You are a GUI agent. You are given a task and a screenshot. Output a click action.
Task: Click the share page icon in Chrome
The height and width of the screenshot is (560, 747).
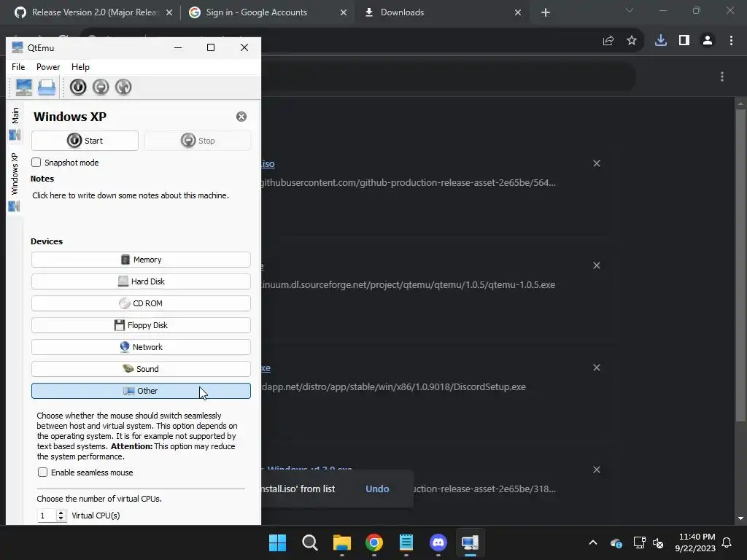[x=608, y=41]
